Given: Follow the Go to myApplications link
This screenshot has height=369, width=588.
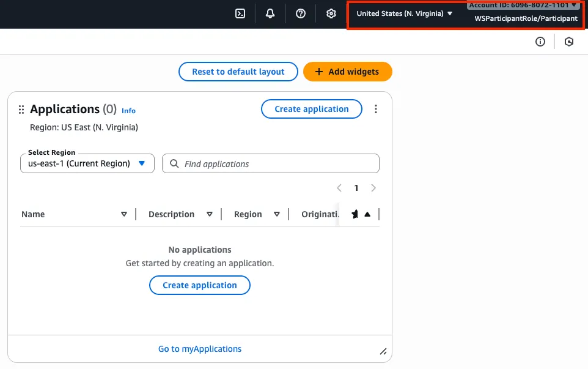Looking at the screenshot, I should tap(200, 349).
